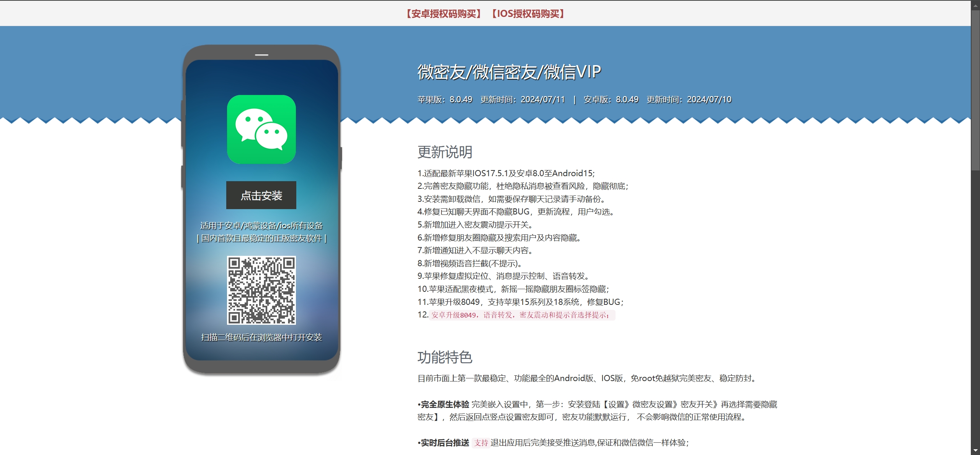
Task: Click the scrollbar up arrow
Action: pos(975,6)
